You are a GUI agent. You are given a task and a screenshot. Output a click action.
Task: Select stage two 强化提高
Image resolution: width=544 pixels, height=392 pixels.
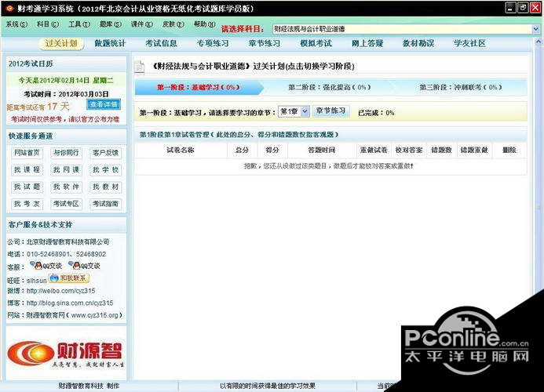click(330, 87)
